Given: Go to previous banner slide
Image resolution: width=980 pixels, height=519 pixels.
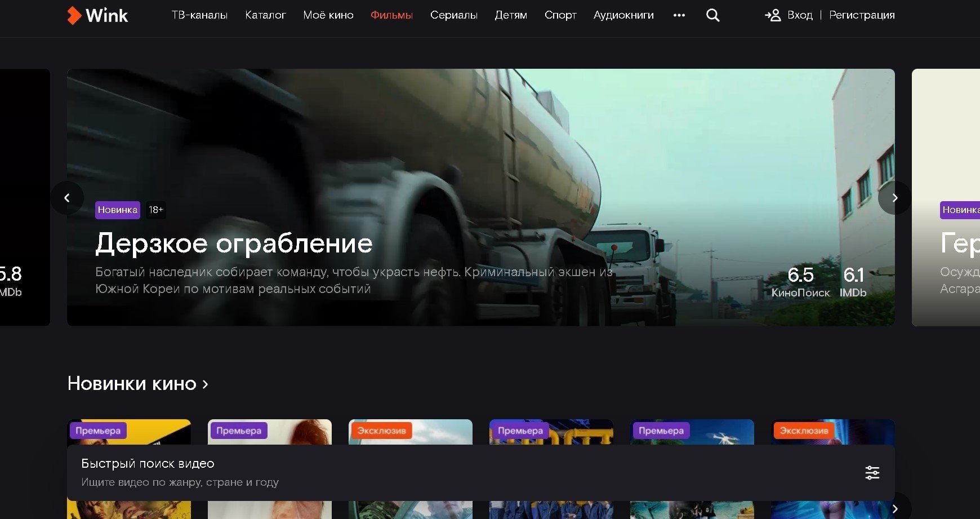Looking at the screenshot, I should click(x=67, y=198).
